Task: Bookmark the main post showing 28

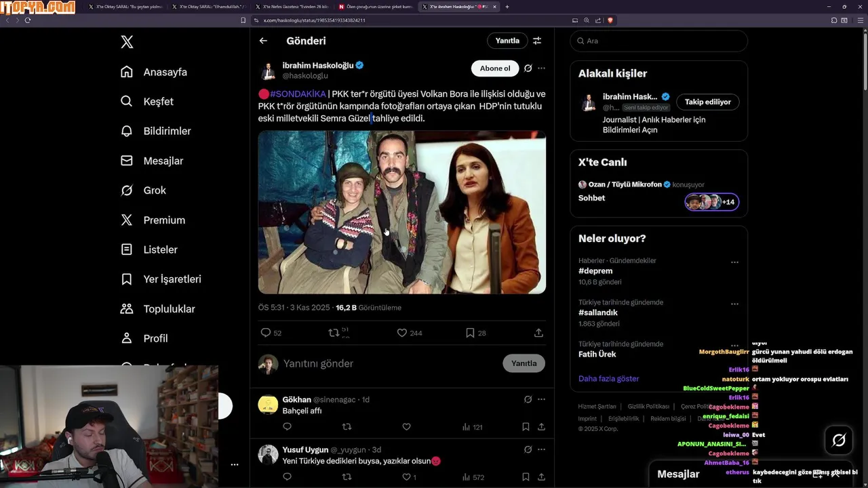Action: coord(470,333)
